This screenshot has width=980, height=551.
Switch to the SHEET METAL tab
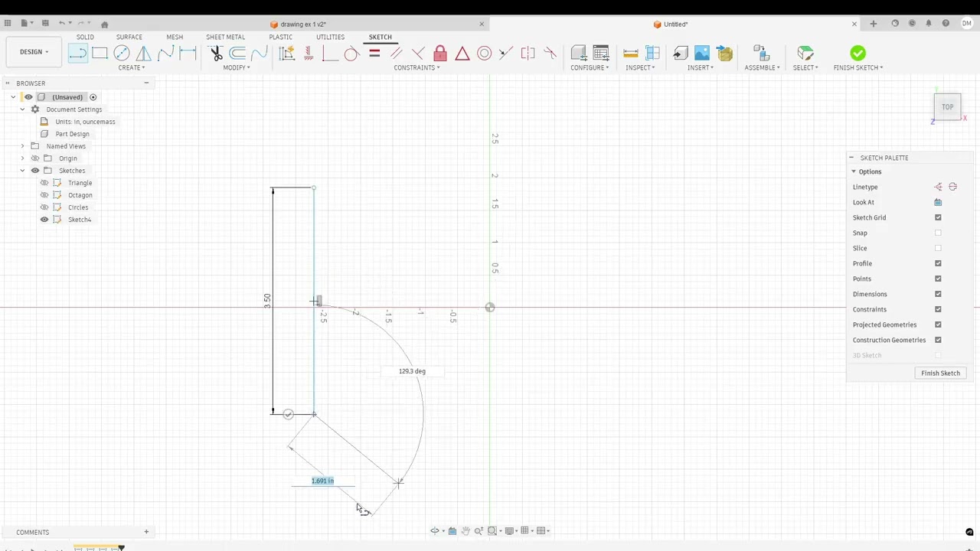coord(225,37)
